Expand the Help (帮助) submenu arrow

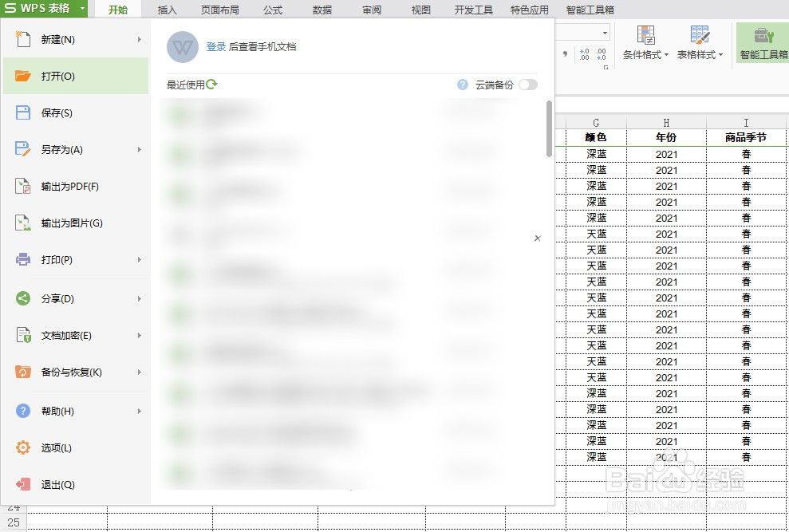click(140, 411)
